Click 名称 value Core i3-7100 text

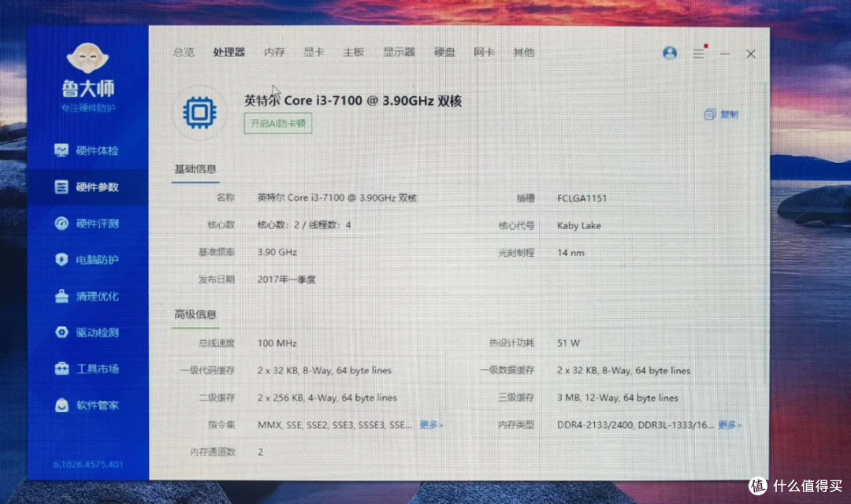click(x=337, y=198)
